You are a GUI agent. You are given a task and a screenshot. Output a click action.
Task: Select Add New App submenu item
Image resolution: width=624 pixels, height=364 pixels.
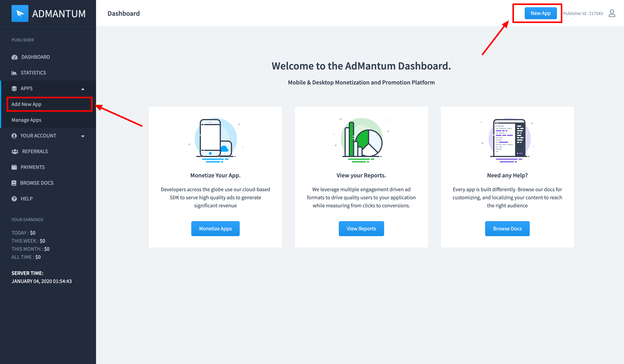26,104
